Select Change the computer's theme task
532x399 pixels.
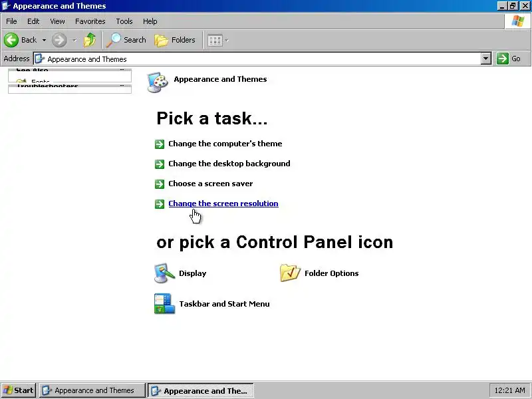tap(225, 144)
